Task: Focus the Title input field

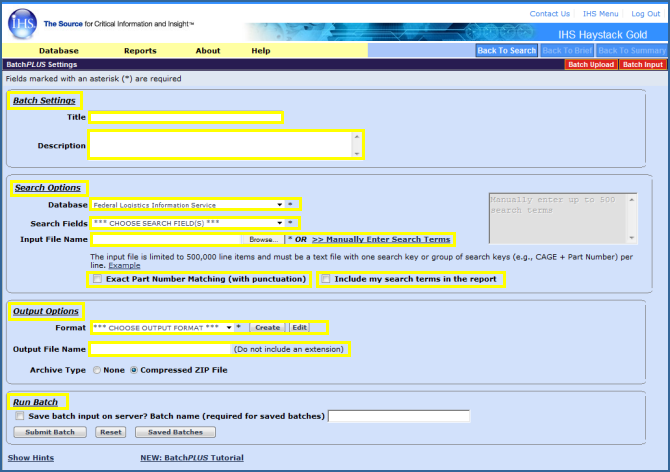Action: pos(186,117)
